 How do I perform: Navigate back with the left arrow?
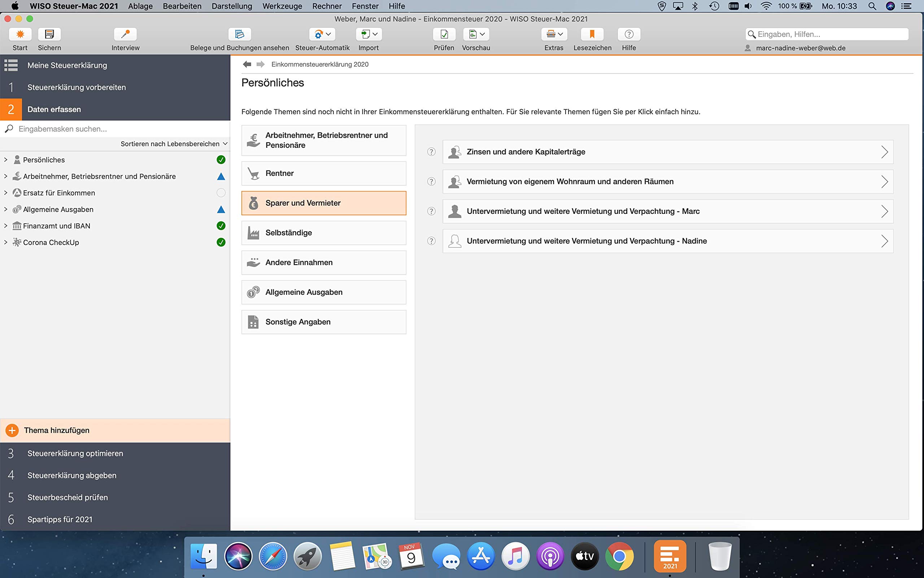pyautogui.click(x=247, y=64)
